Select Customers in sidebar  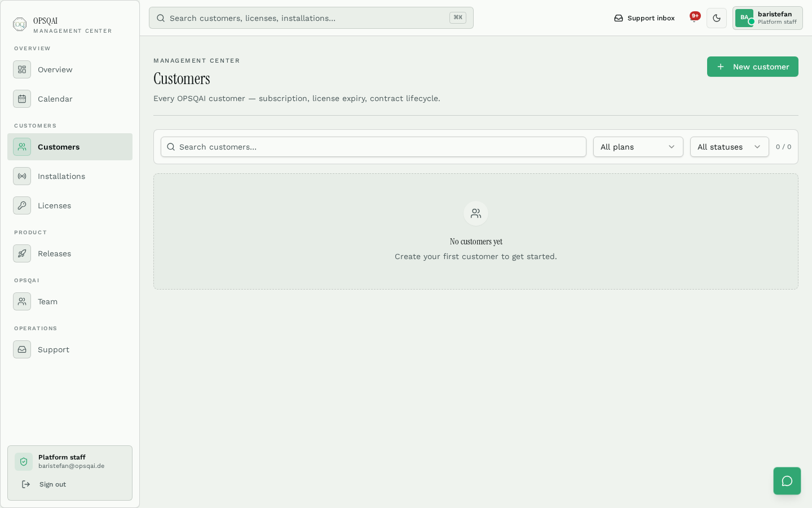click(x=70, y=147)
